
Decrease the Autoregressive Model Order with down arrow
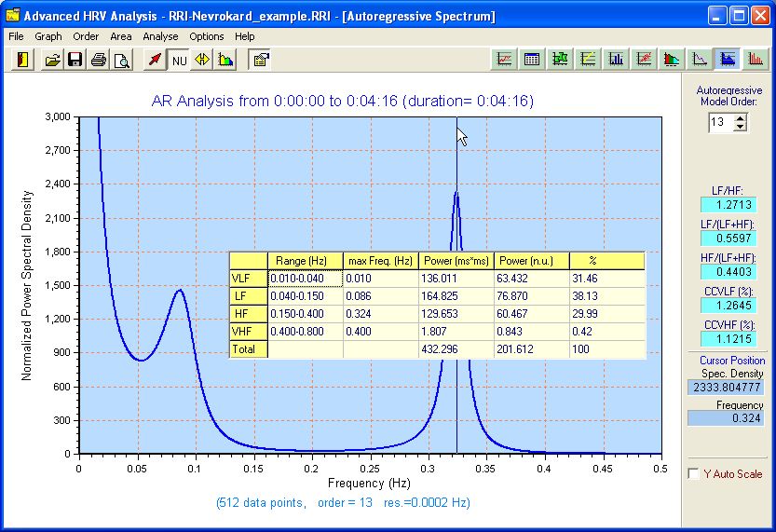[x=741, y=128]
